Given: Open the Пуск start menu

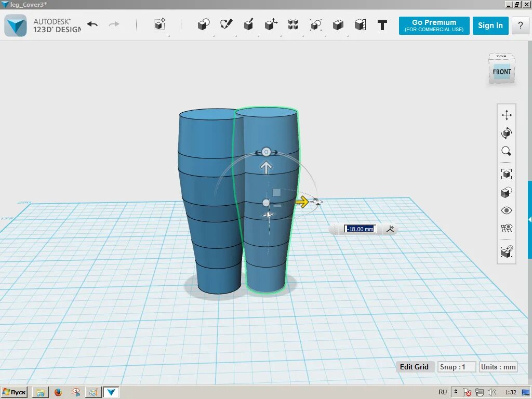Looking at the screenshot, I should coord(14,392).
